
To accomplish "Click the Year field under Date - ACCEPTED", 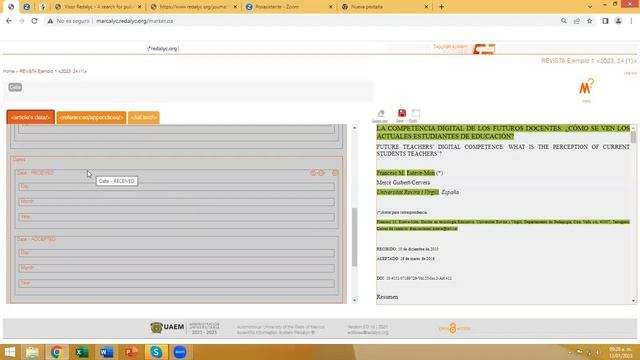I will coord(176,283).
